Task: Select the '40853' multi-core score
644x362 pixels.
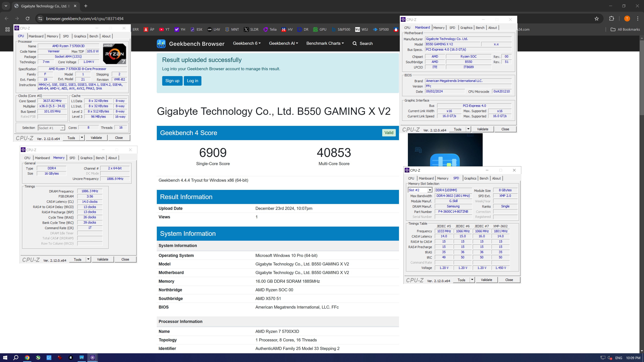Action: [334, 153]
